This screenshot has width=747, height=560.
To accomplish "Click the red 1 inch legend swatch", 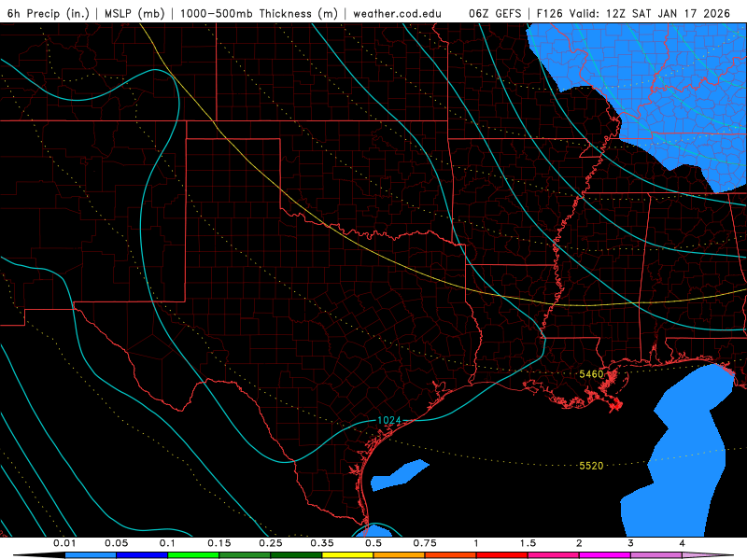I will (x=502, y=555).
